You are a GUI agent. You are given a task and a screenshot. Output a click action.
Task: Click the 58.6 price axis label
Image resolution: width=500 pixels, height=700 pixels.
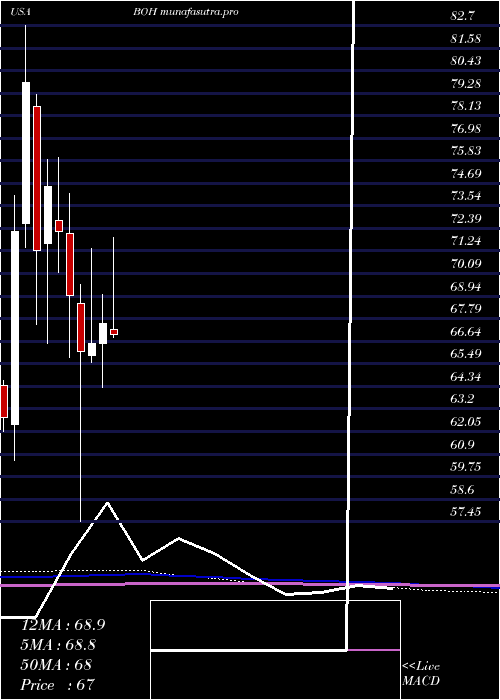tap(463, 490)
